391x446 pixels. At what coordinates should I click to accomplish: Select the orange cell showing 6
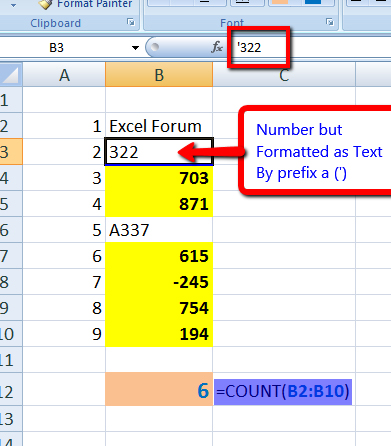[159, 389]
